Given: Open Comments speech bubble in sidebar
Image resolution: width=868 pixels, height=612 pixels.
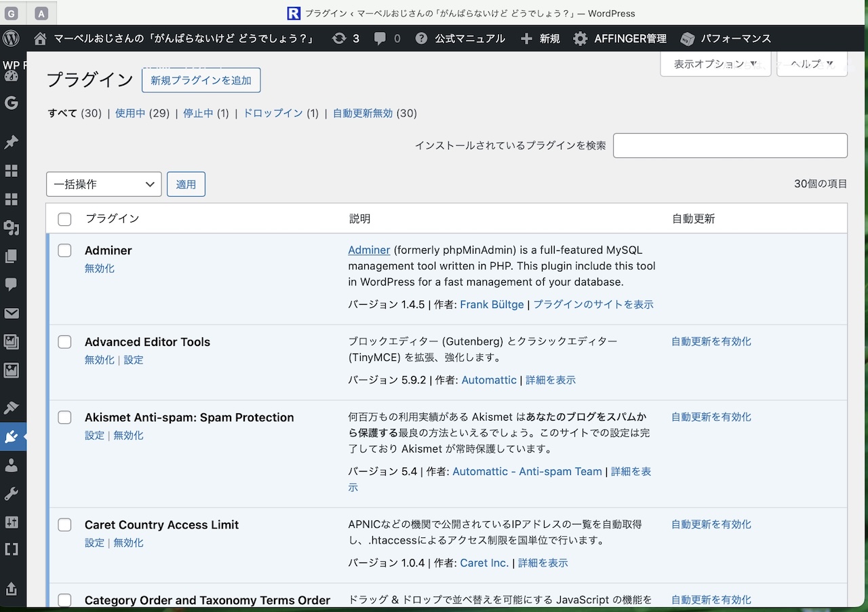Looking at the screenshot, I should point(12,284).
